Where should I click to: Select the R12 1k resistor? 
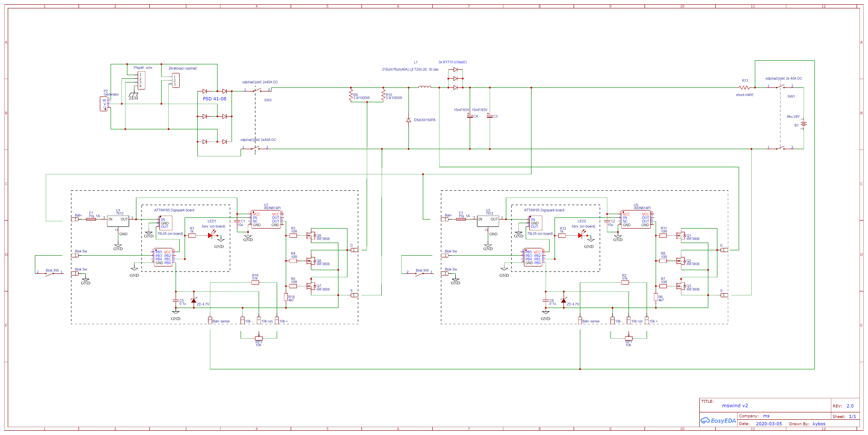(x=562, y=235)
